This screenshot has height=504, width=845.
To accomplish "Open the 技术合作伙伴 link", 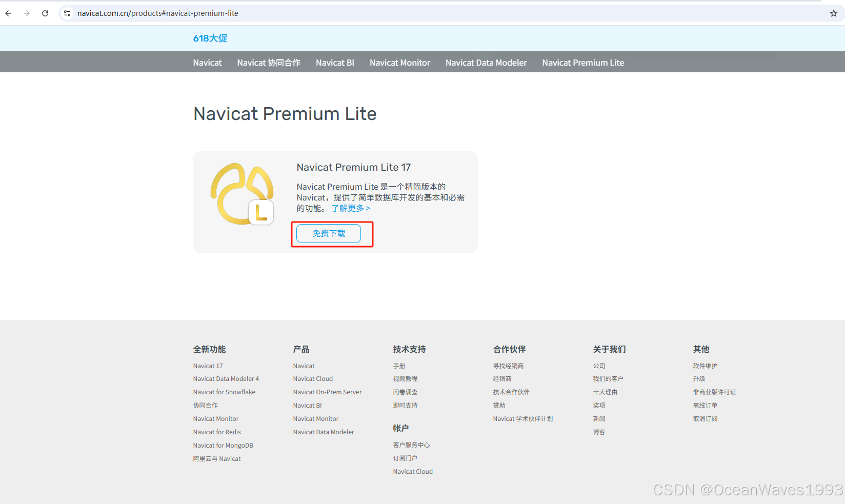I will [x=511, y=392].
